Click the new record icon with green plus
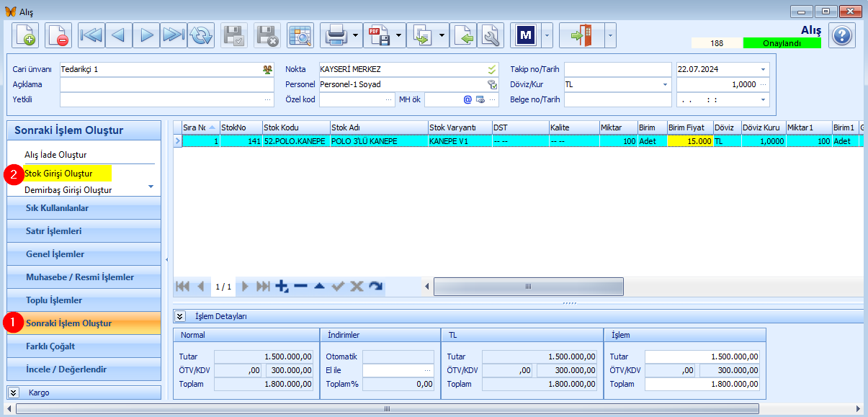 click(25, 35)
